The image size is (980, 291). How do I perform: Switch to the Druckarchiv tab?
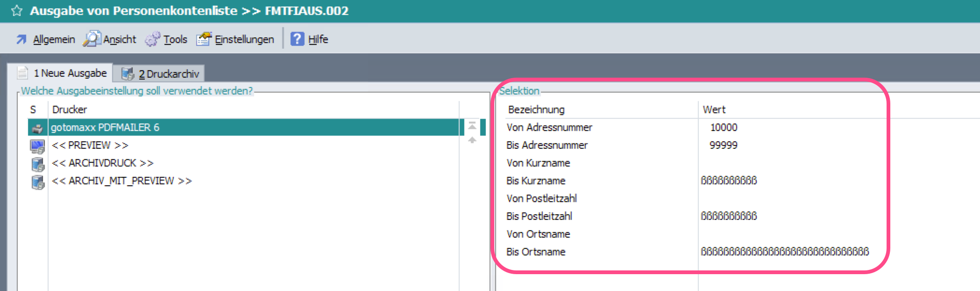[168, 74]
